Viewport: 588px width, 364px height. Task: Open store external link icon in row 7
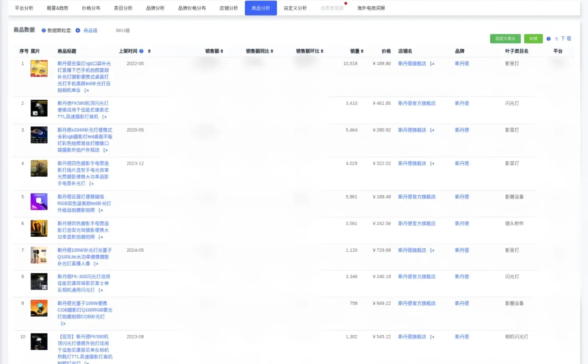point(432,250)
